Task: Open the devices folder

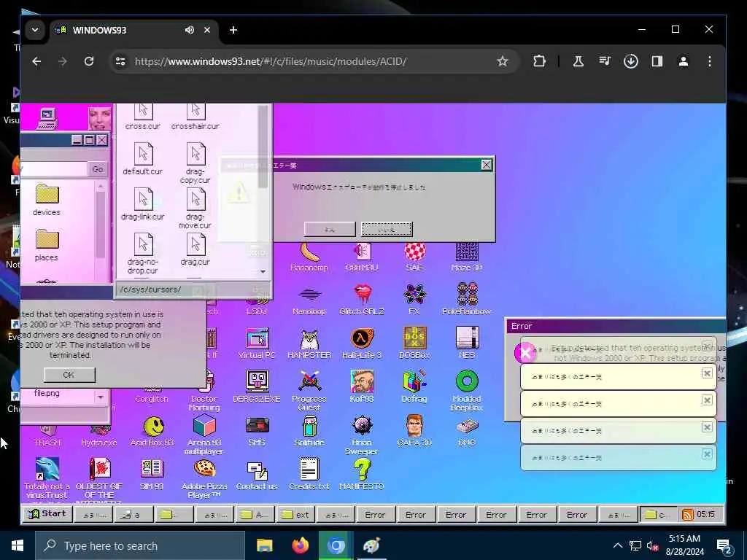Action: tap(47, 200)
